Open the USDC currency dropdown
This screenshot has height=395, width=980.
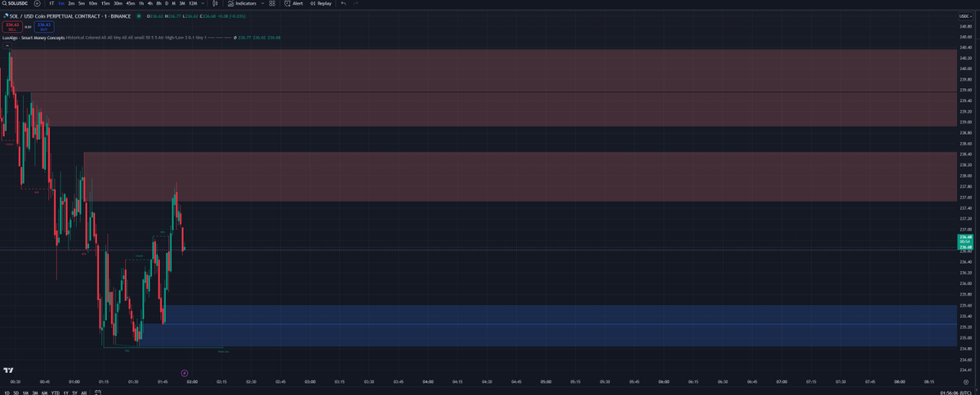(x=964, y=16)
